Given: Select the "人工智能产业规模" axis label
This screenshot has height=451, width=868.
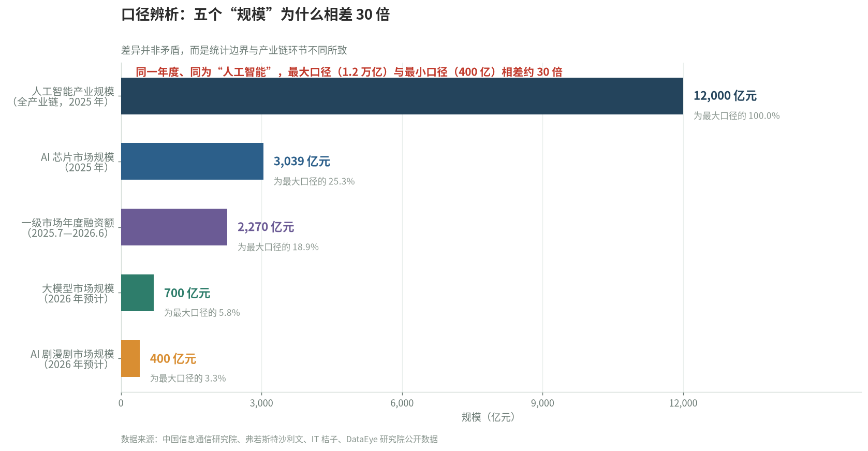Looking at the screenshot, I should pos(64,96).
